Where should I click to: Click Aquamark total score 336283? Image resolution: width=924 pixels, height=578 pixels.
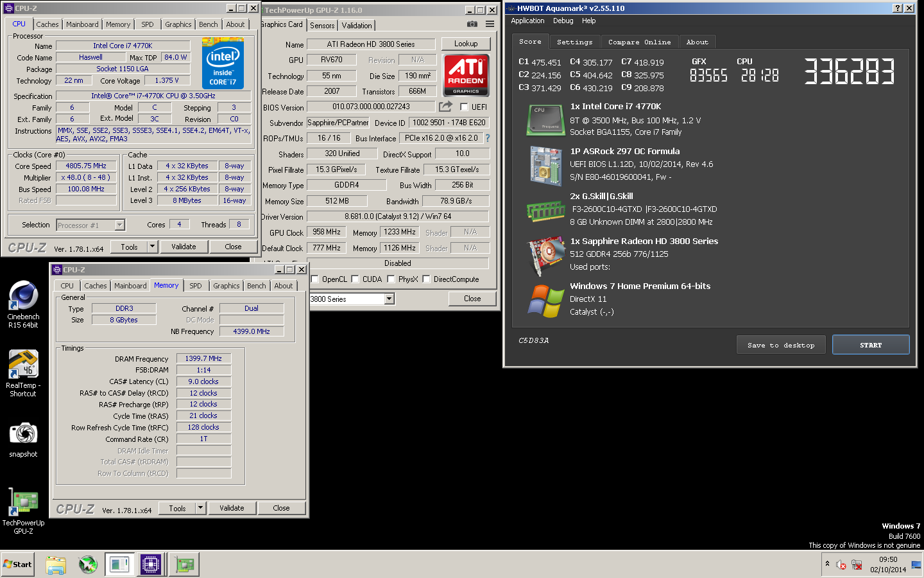coord(849,71)
